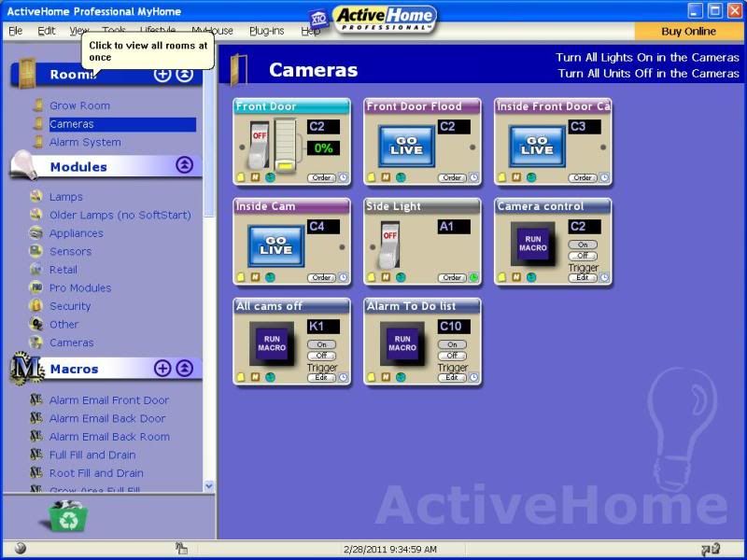Open Alarm Email Front Door macro
This screenshot has width=747, height=560.
point(109,400)
